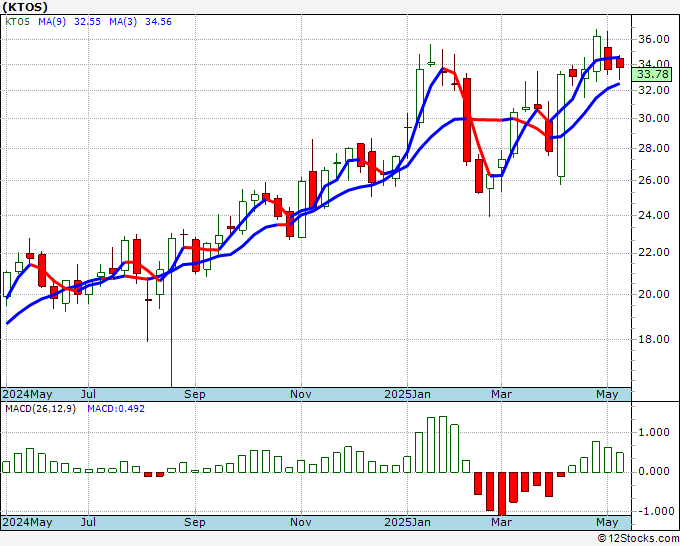Click the 26.00 price axis label
The width and height of the screenshot is (680, 546).
(x=653, y=180)
